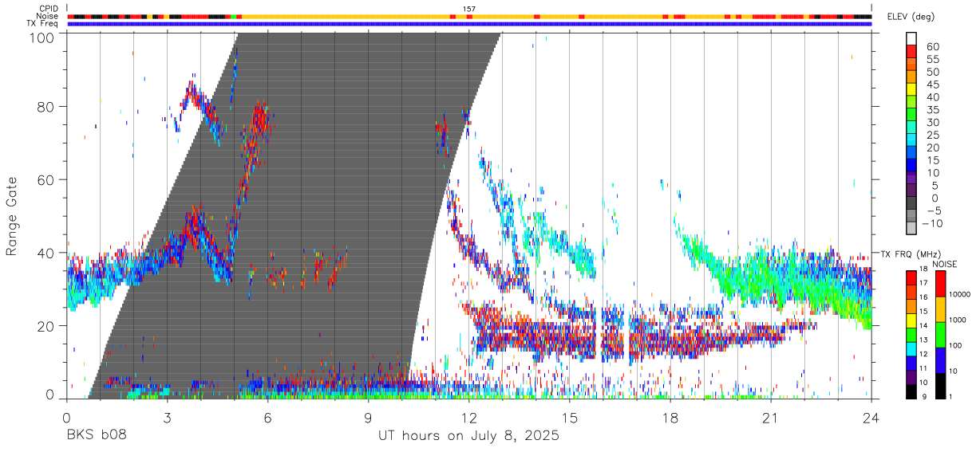Select the black 1–10 NOISE colorbar segment

[x=941, y=385]
